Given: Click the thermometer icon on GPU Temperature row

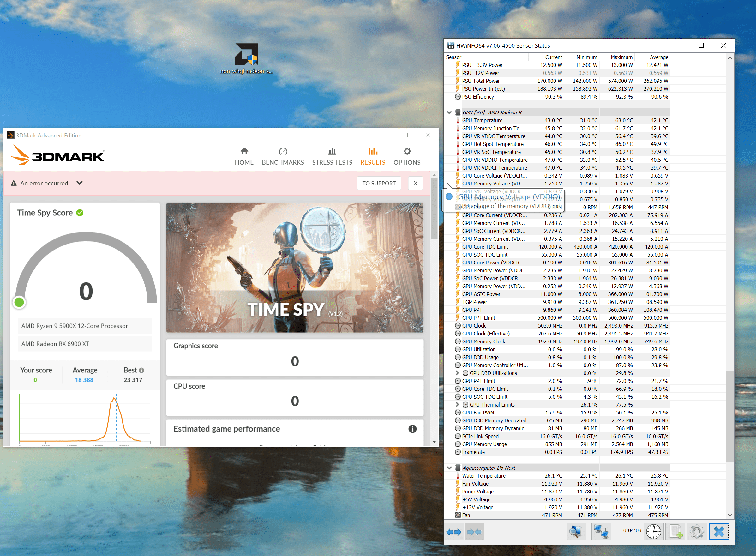Looking at the screenshot, I should tap(458, 120).
